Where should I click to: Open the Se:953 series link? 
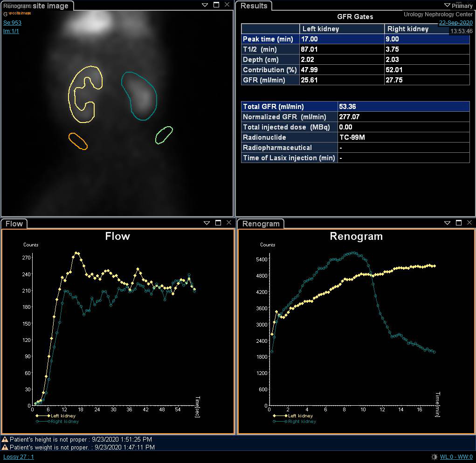click(12, 23)
